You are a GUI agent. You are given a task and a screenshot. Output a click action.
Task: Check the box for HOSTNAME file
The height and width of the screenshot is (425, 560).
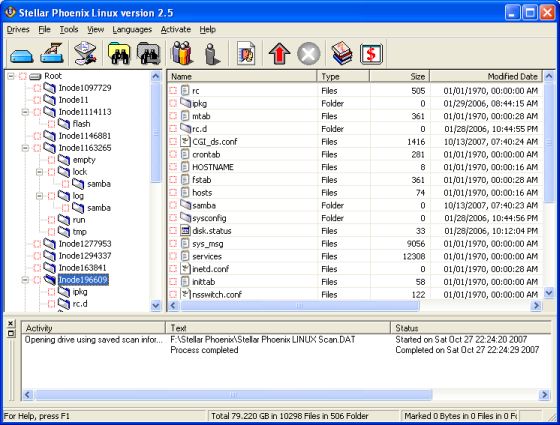173,167
